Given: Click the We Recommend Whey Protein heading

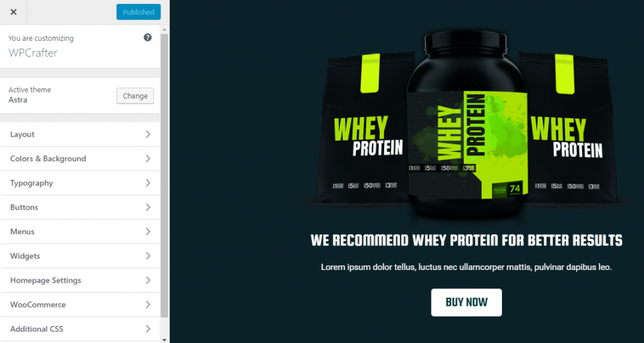Looking at the screenshot, I should point(467,240).
